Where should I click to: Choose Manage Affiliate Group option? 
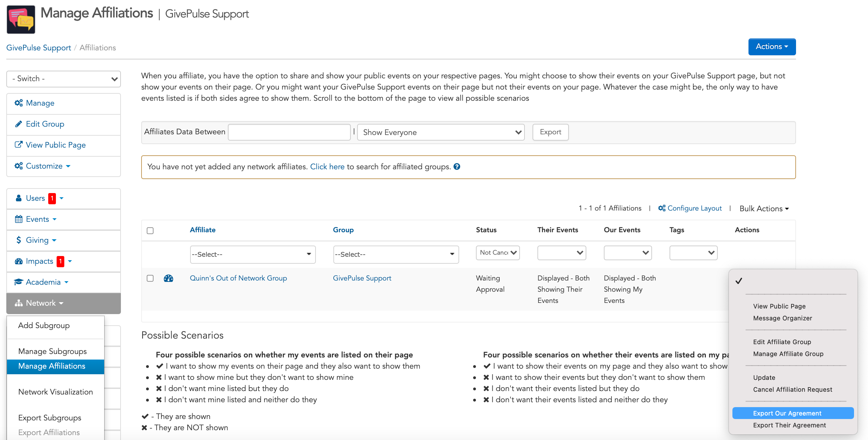[788, 354]
